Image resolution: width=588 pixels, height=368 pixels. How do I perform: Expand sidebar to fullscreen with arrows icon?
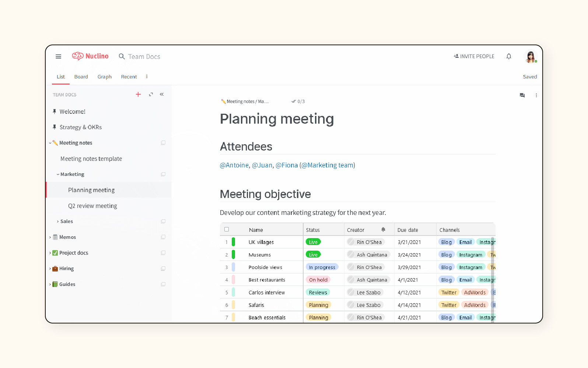pyautogui.click(x=151, y=95)
